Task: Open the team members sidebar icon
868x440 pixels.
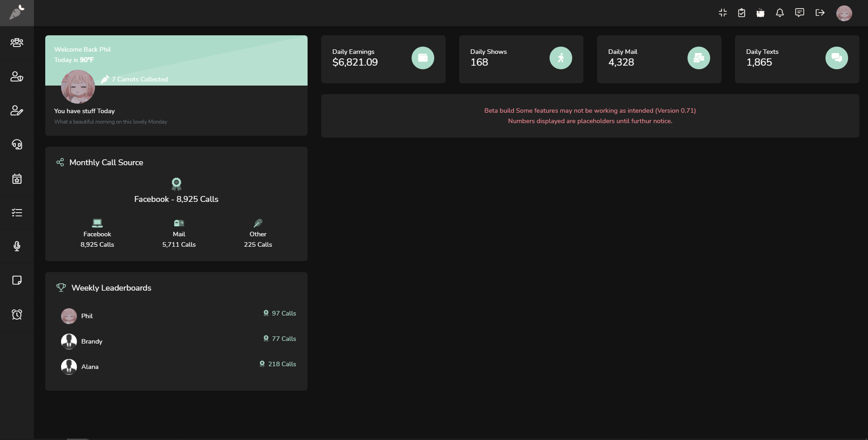Action: pyautogui.click(x=17, y=43)
